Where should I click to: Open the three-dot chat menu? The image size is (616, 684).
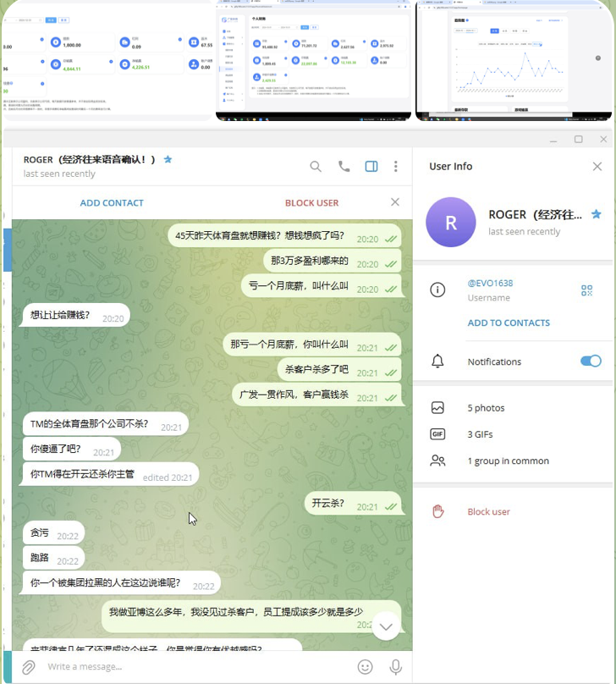(x=395, y=166)
